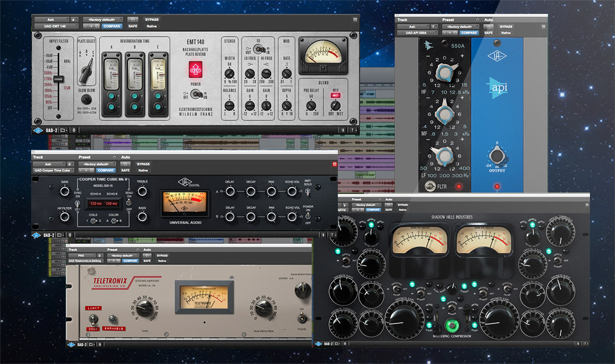Open the Aah track selector in EMT 140 window
615x364 pixels.
(x=52, y=19)
